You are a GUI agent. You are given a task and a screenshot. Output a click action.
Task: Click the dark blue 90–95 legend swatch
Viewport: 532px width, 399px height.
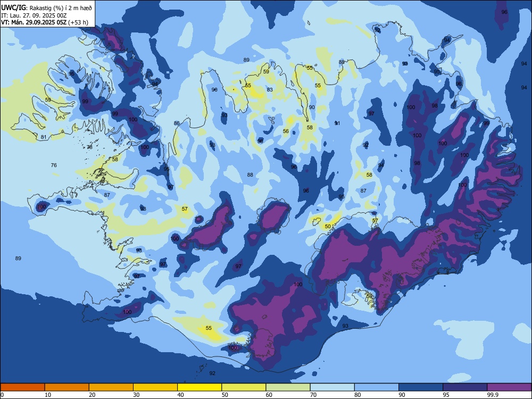click(x=421, y=387)
